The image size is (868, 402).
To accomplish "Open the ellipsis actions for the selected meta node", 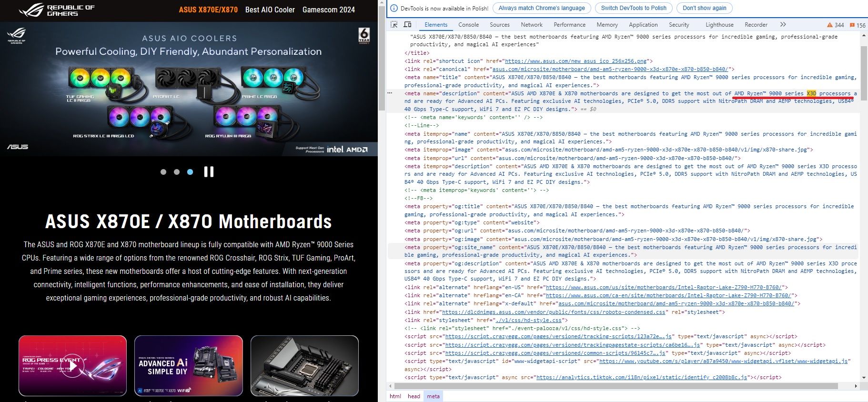I will [390, 93].
